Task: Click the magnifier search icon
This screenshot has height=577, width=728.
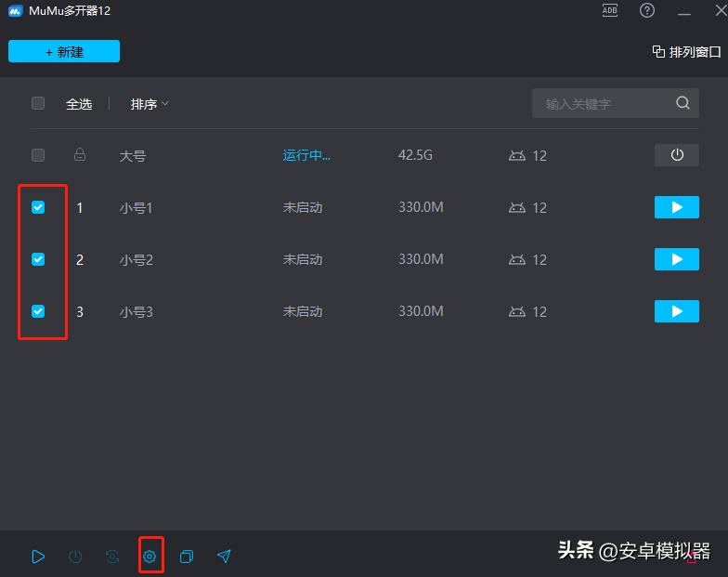Action: 682,102
